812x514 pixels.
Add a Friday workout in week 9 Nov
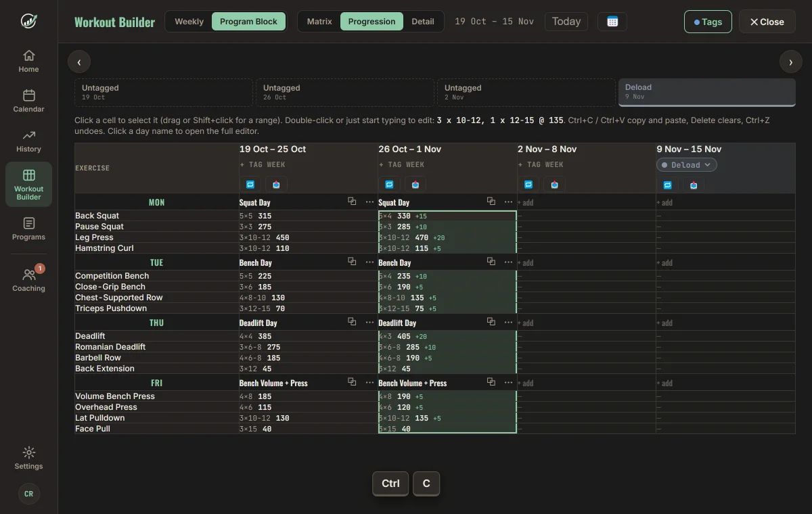click(664, 383)
